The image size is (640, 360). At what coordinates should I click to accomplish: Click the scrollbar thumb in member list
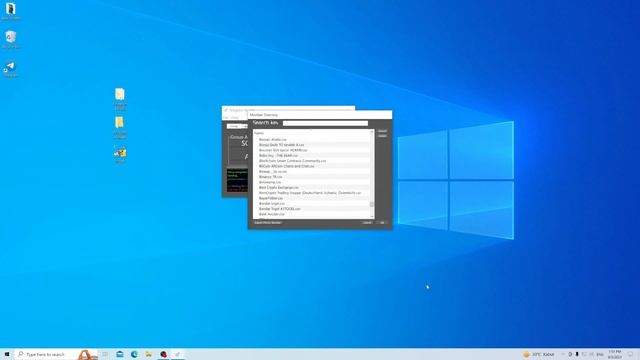tap(371, 204)
